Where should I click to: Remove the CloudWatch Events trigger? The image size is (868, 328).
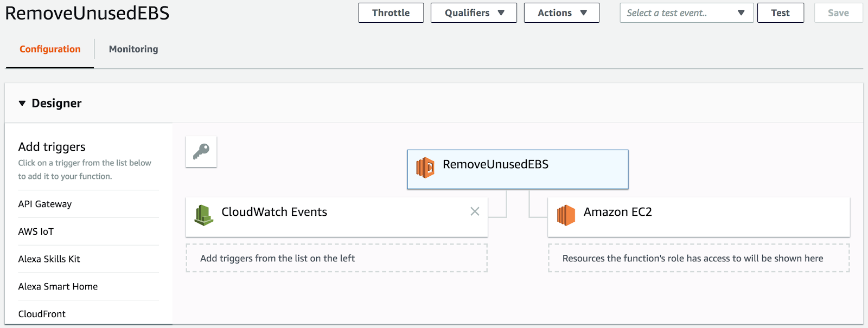(475, 211)
